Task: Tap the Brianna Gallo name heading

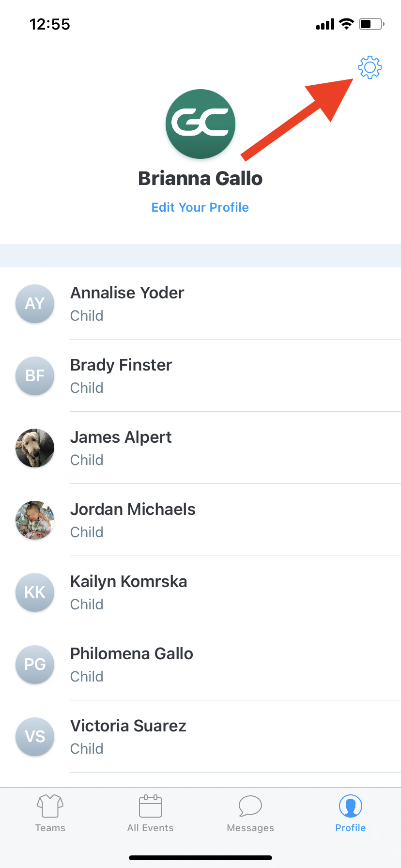Action: pyautogui.click(x=200, y=179)
